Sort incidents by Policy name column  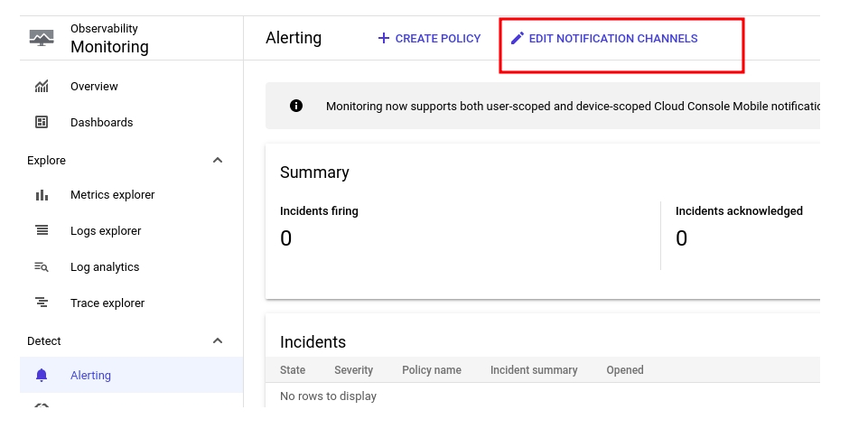pyautogui.click(x=431, y=370)
